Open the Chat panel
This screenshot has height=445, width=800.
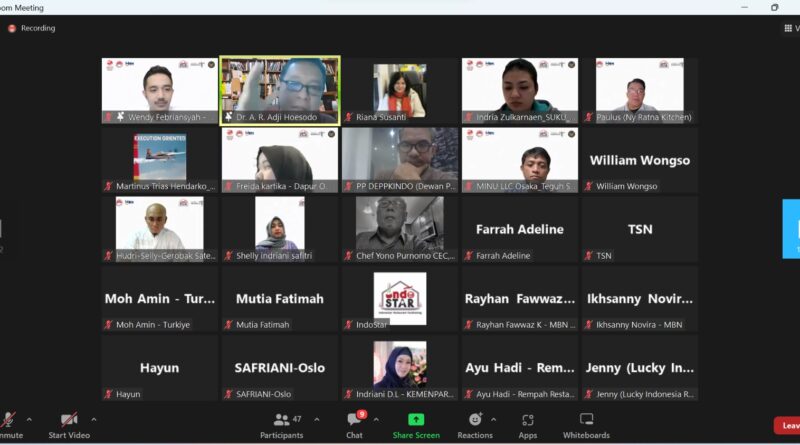click(354, 420)
